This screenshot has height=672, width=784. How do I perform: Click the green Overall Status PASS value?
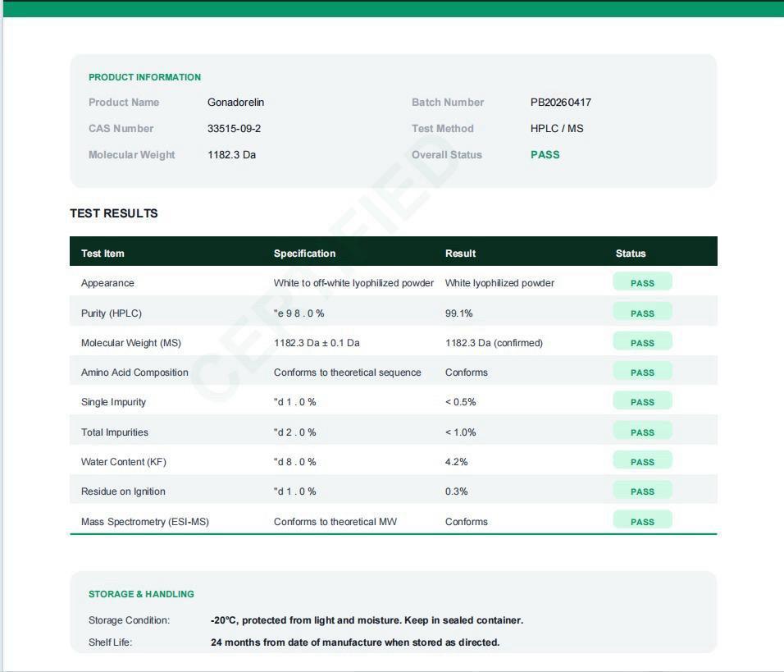pyautogui.click(x=545, y=154)
